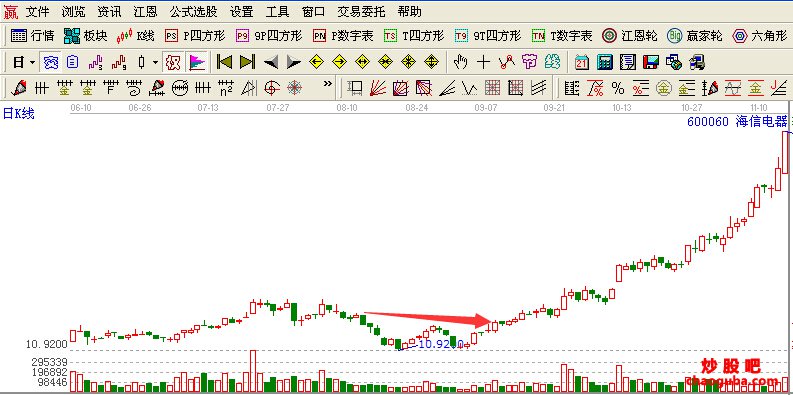The height and width of the screenshot is (395, 793).
Task: Open the calculator icon
Action: (605, 62)
